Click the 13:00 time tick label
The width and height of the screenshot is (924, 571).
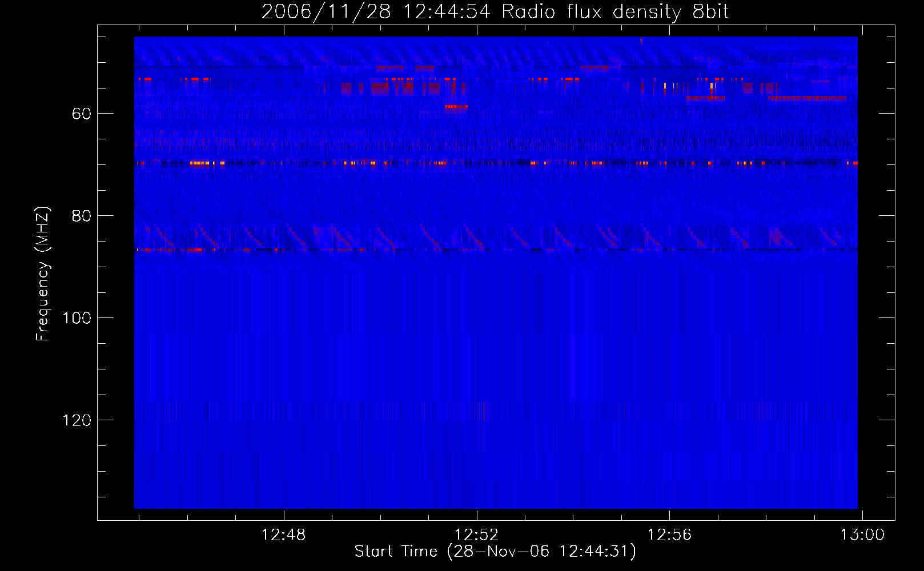click(x=862, y=535)
